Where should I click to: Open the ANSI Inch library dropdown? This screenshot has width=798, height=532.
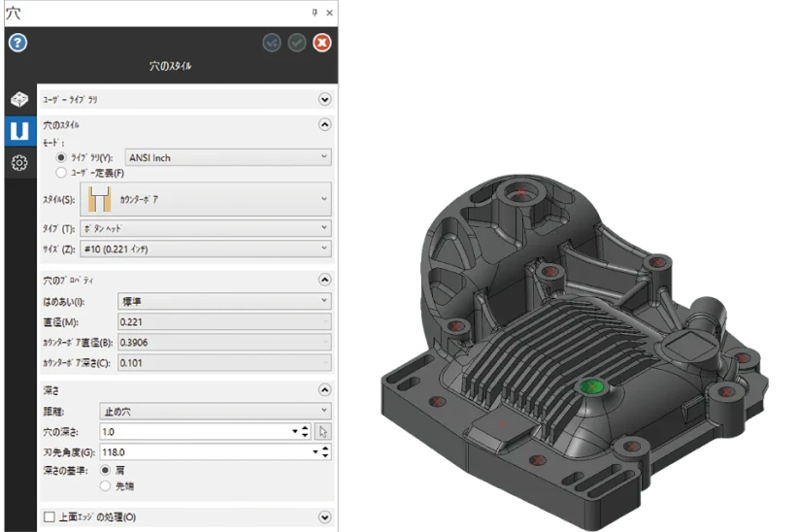(x=228, y=157)
